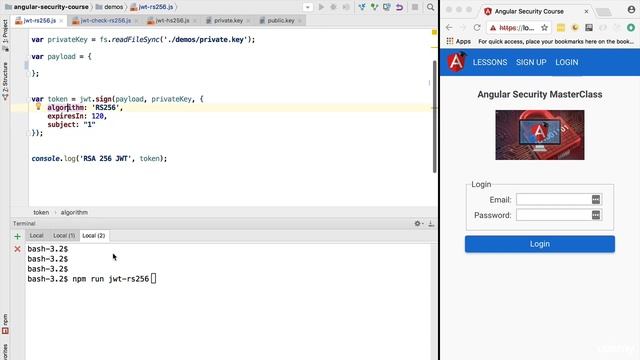Click jwt-rs256.js breadcrumb in navigation bar

(x=152, y=7)
